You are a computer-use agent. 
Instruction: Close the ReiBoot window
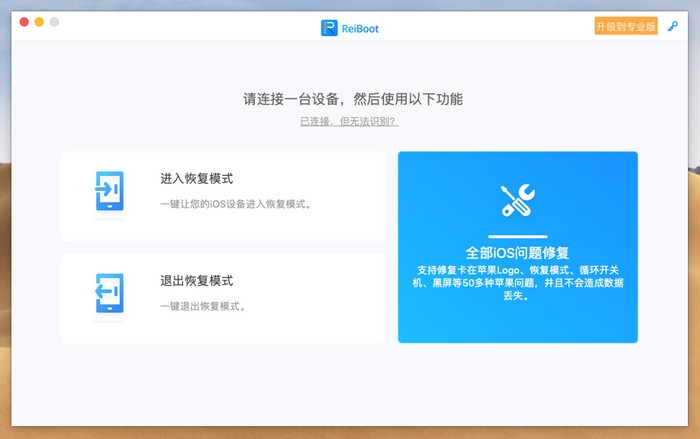click(x=24, y=22)
